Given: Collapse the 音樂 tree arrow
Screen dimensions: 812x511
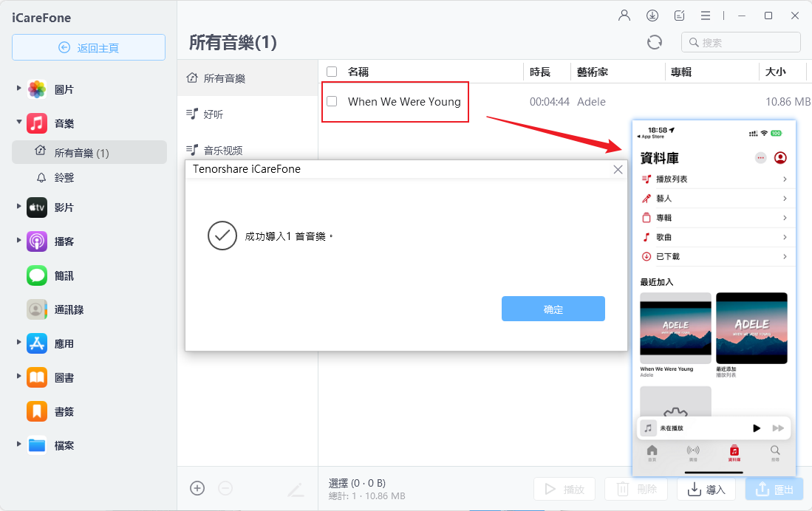Looking at the screenshot, I should click(x=18, y=122).
